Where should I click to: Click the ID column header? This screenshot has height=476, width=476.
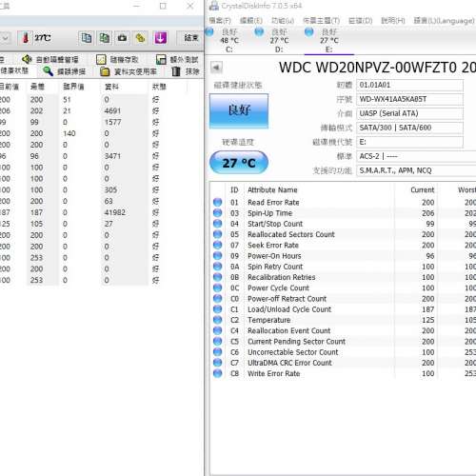click(x=234, y=189)
